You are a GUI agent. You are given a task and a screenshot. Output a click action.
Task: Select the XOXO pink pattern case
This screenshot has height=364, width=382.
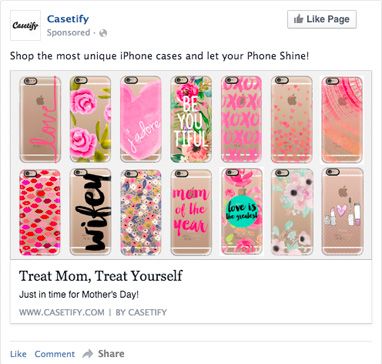tap(241, 119)
